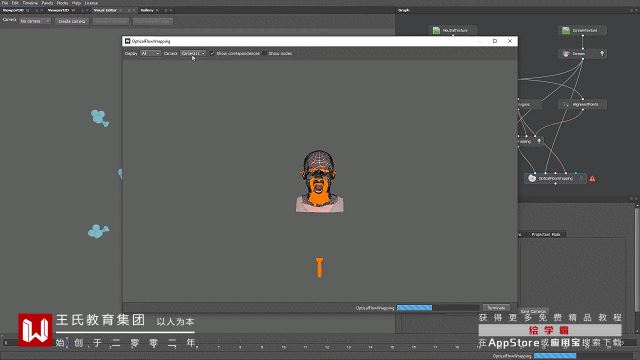Maximize the OpticalFlowWrapping window
Screen dimensions: 640x360
pos(495,41)
